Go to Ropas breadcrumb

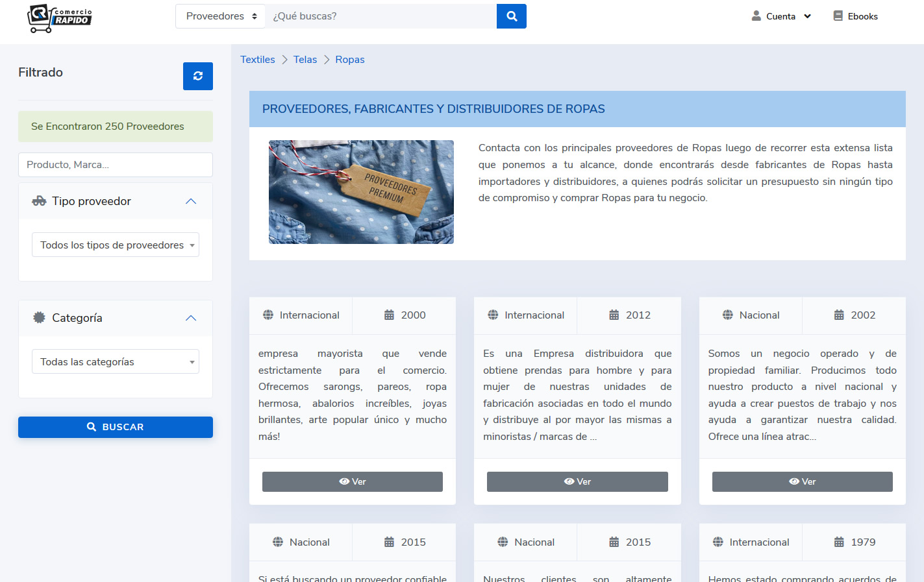[350, 60]
